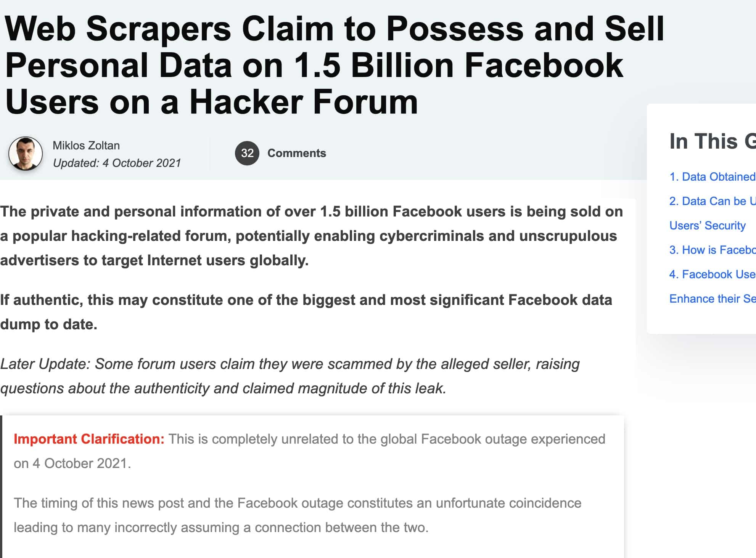Click 'Enhance their Se...' contents line
The image size is (756, 558).
[713, 299]
